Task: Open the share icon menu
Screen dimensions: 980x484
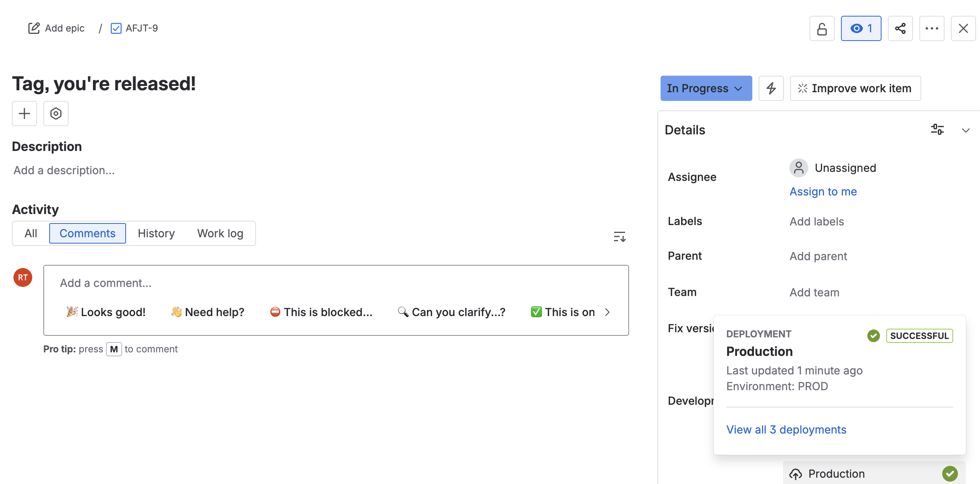Action: click(x=900, y=28)
